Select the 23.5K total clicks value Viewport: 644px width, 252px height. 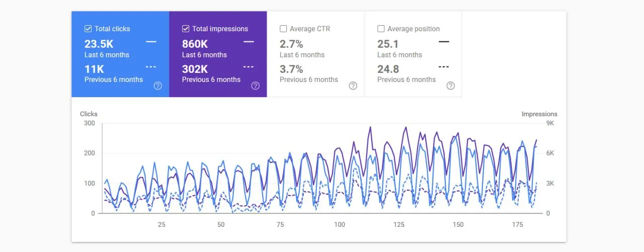(99, 44)
